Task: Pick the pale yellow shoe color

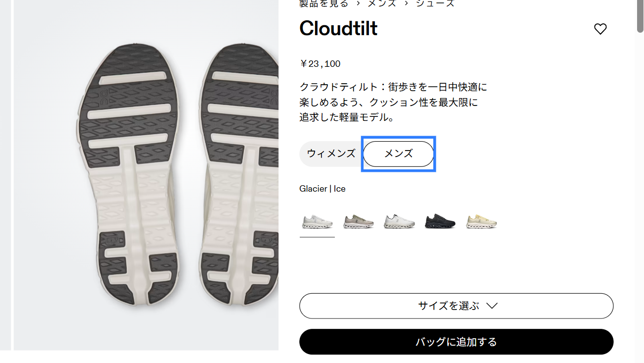Action: point(481,221)
